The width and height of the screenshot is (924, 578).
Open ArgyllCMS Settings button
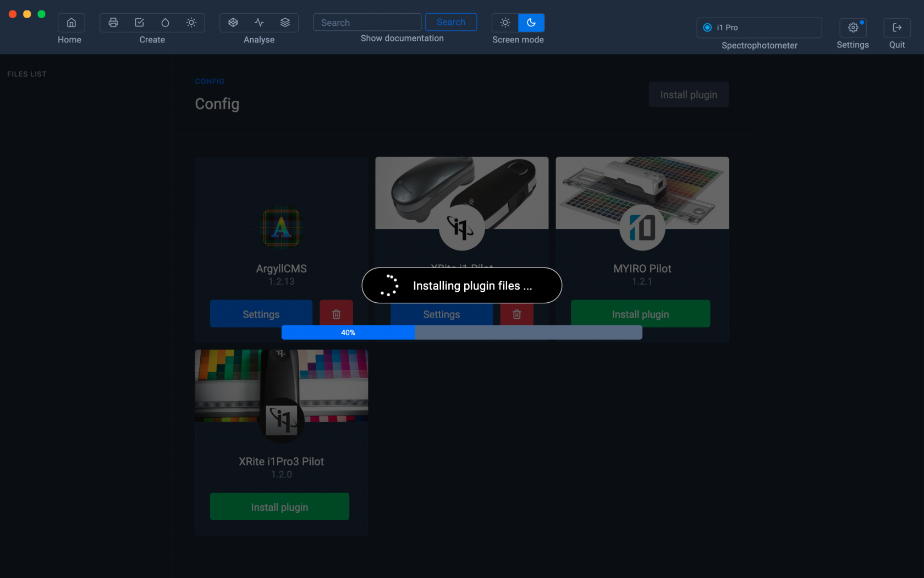point(261,314)
